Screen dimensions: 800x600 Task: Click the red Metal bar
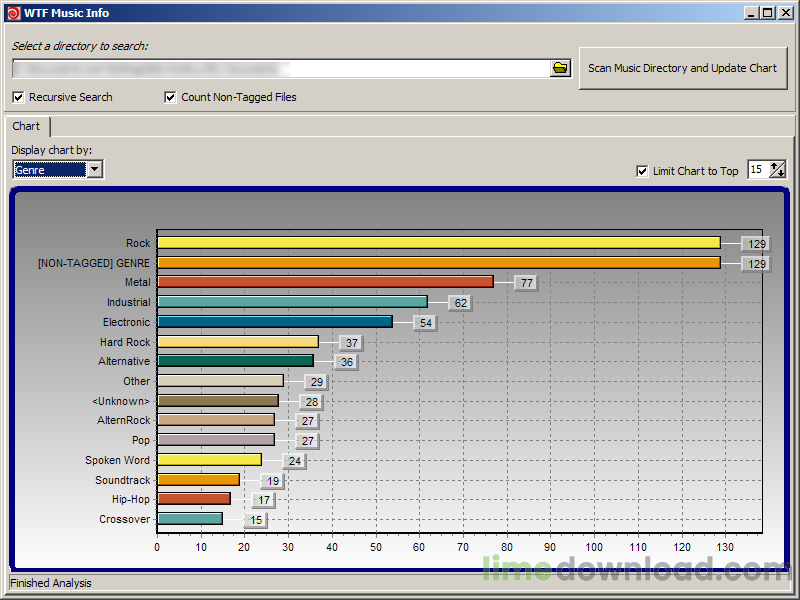point(326,282)
